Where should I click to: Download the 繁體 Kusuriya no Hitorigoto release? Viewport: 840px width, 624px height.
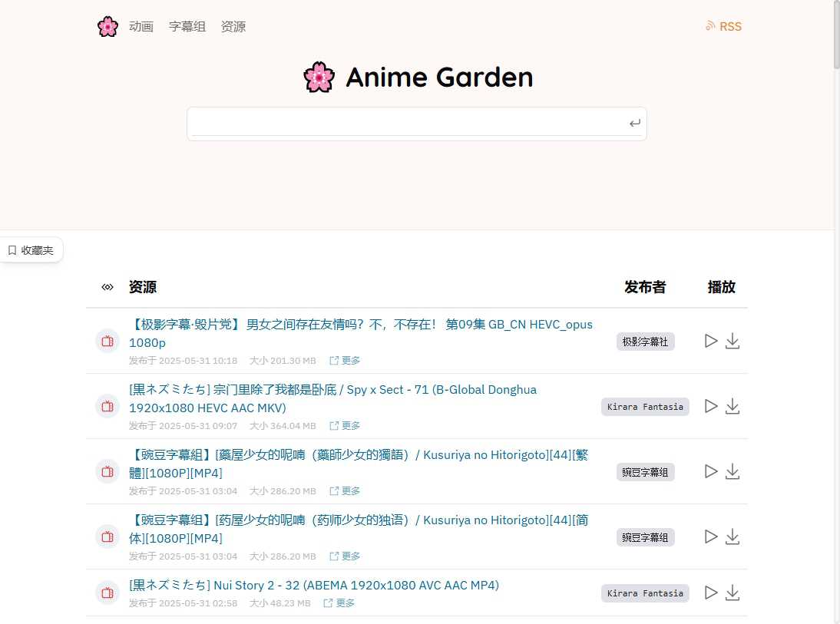click(x=732, y=471)
